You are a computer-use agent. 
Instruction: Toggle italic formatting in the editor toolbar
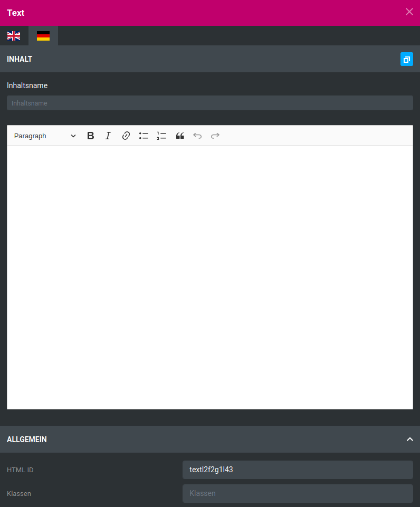point(108,136)
